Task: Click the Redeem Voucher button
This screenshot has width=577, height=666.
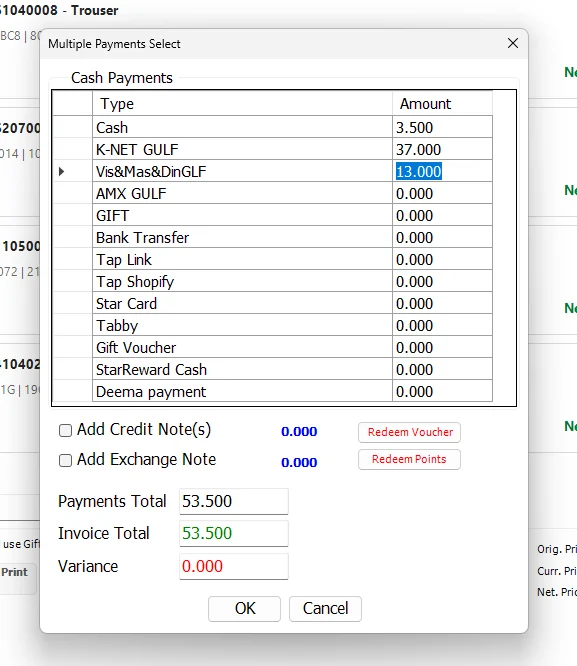Action: pos(409,432)
